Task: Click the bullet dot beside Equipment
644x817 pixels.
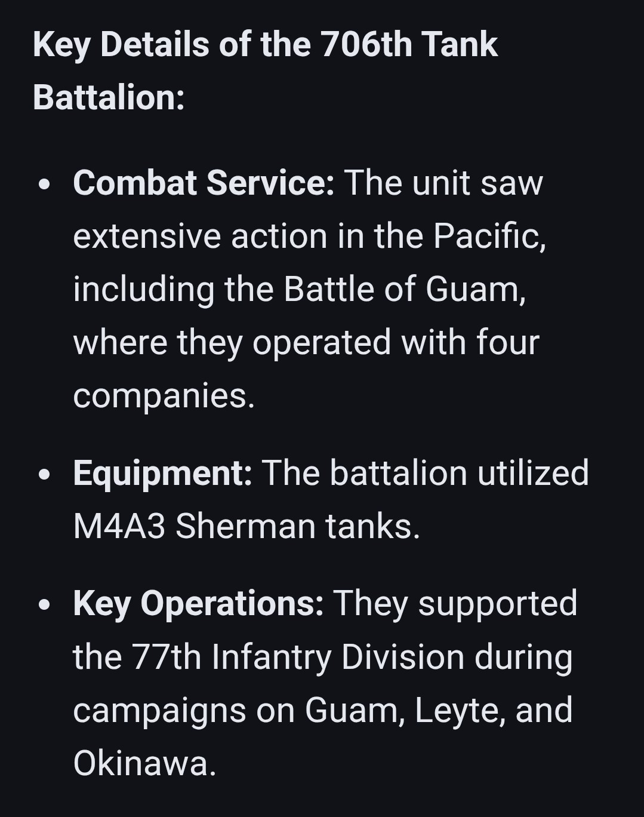Action: click(x=44, y=475)
